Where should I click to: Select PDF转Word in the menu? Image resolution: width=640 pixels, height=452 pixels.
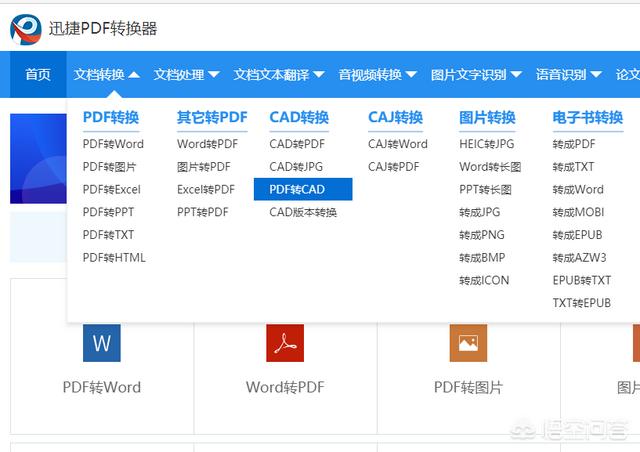point(113,144)
